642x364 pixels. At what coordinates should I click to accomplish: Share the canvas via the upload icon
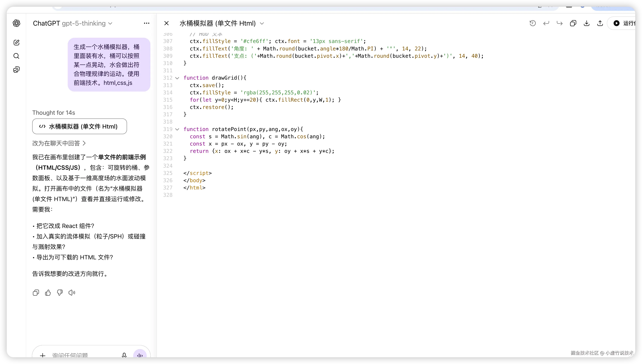(x=600, y=23)
